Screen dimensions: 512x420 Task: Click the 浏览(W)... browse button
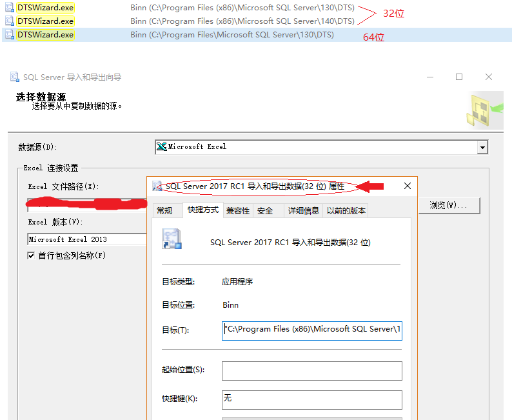click(449, 205)
